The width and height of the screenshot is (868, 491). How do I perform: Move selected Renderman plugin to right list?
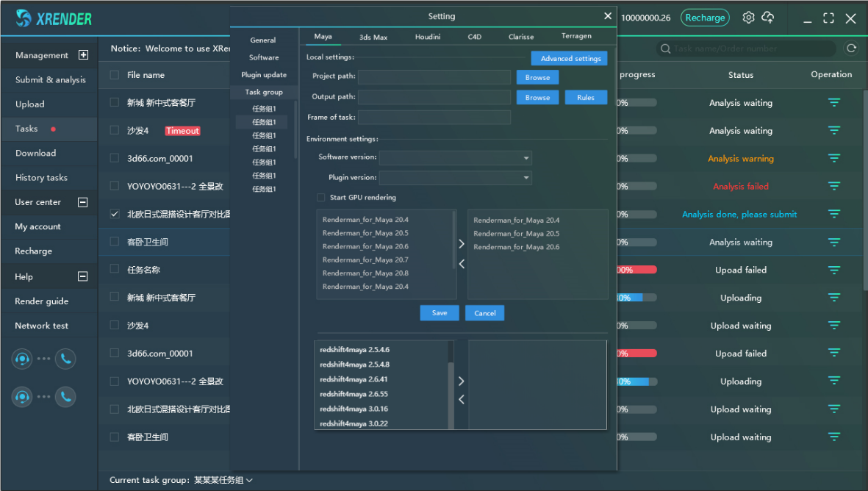(x=462, y=244)
